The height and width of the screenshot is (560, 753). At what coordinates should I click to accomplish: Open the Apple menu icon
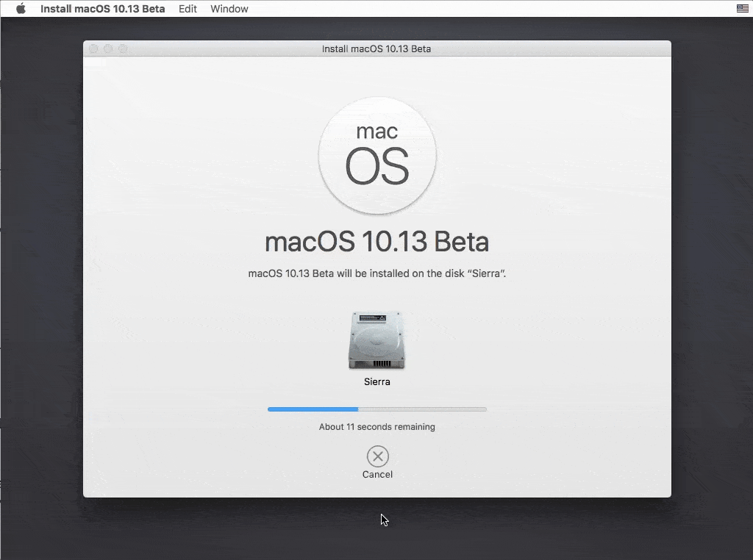coord(19,8)
